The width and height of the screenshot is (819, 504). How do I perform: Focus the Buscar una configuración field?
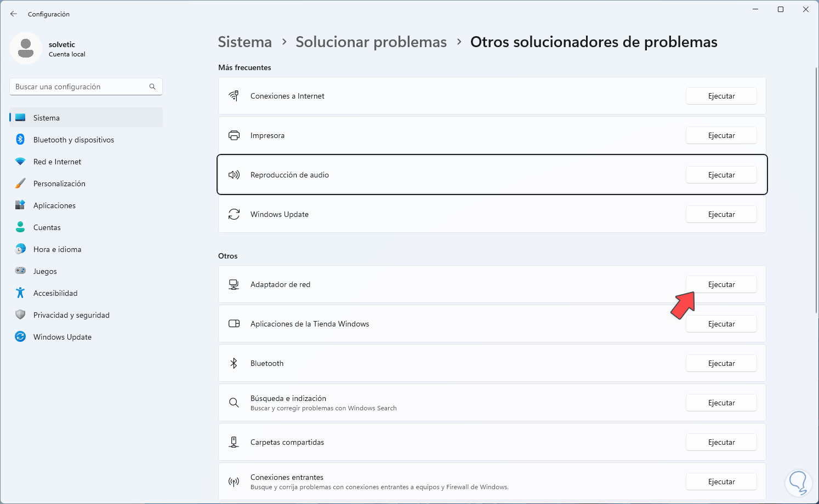[x=79, y=87]
